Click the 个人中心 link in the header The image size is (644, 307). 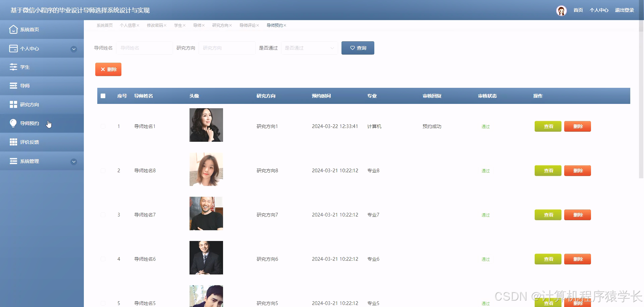tap(599, 10)
